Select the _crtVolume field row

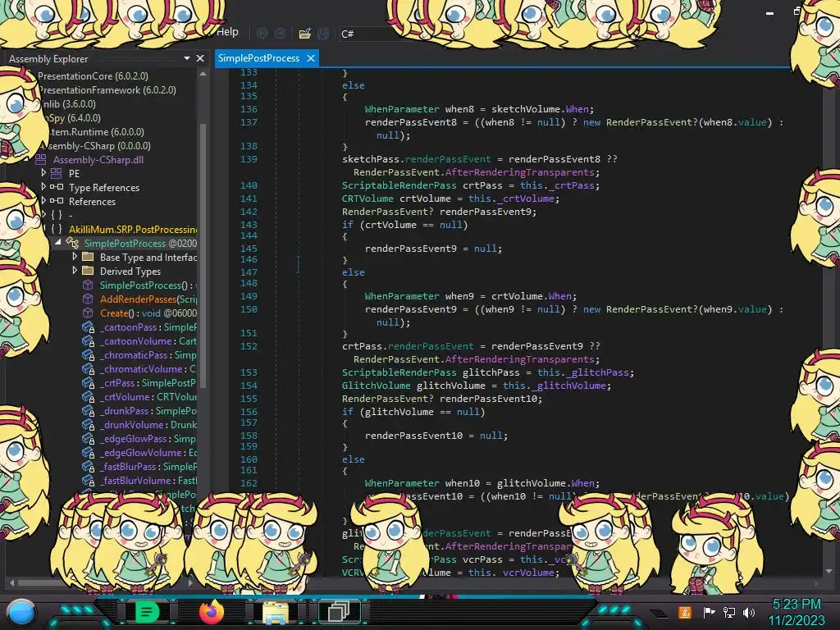coord(139,396)
